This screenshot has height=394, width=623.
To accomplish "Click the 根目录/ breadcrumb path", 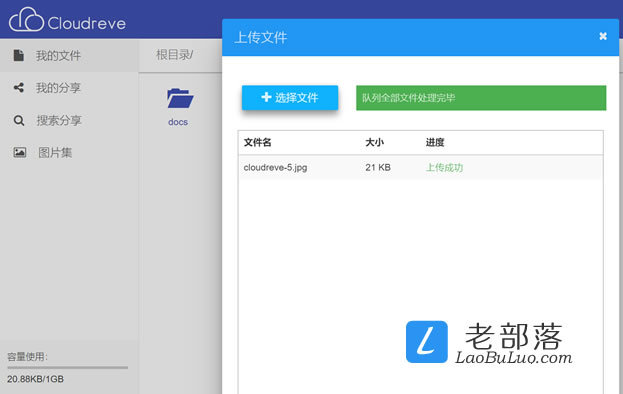I will pos(174,55).
